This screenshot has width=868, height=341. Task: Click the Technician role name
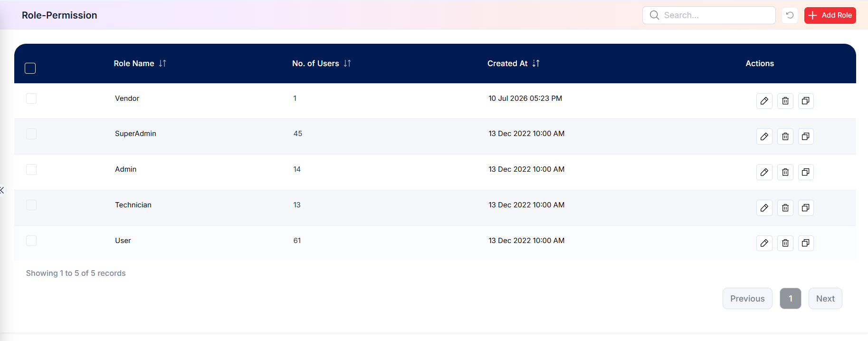click(133, 205)
